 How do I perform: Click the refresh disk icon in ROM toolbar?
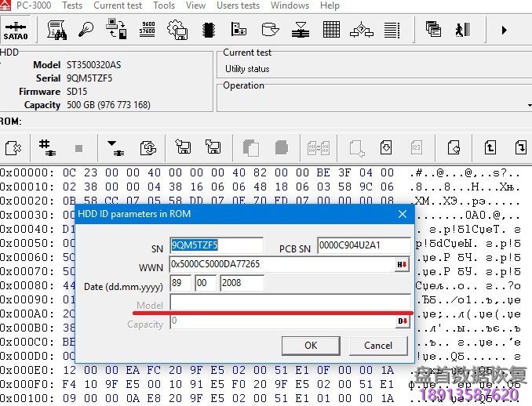148,148
